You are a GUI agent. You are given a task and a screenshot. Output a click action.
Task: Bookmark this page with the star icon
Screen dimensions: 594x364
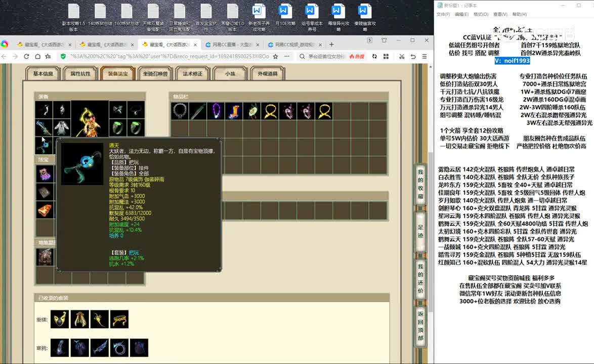[x=275, y=57]
